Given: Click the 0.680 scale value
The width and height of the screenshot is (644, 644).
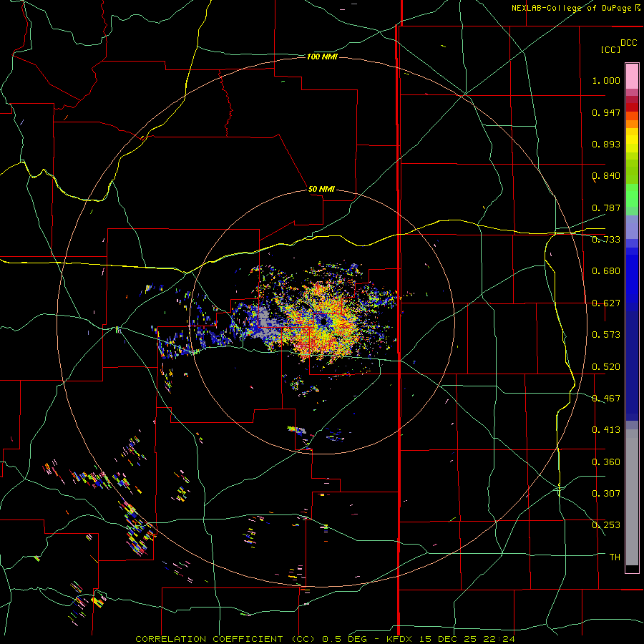Looking at the screenshot, I should pyautogui.click(x=606, y=271).
